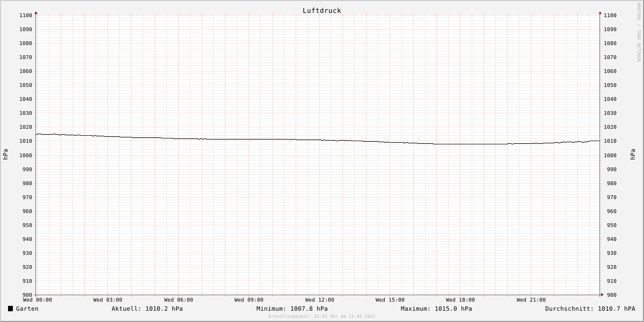Click the 1050 label on the left axis
This screenshot has height=322, width=644.
pos(26,85)
